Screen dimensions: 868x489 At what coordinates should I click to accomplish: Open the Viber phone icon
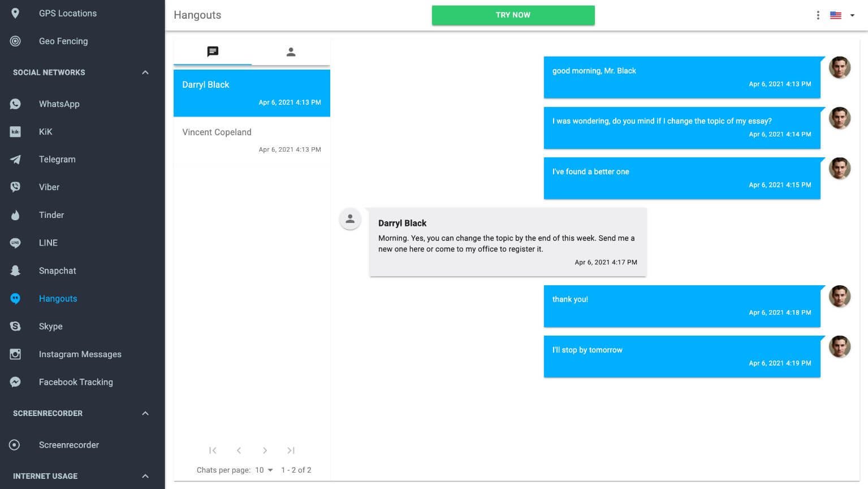point(15,187)
